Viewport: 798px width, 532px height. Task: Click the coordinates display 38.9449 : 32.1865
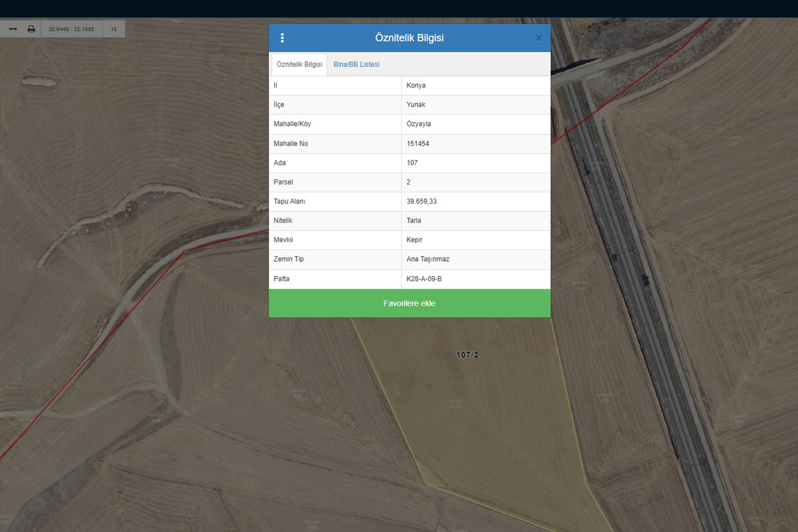pos(71,29)
